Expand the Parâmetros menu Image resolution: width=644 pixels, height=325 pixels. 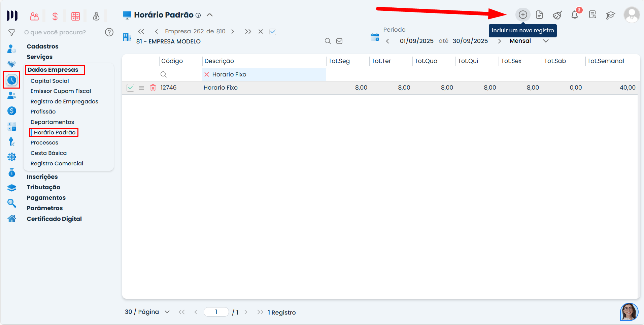point(45,208)
